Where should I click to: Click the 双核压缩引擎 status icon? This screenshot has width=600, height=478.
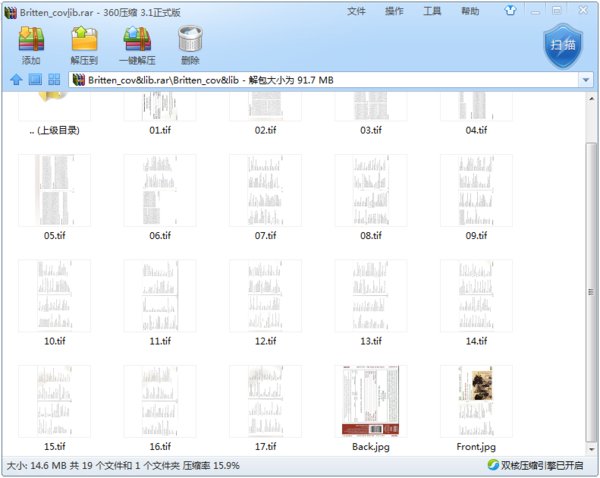[493, 465]
